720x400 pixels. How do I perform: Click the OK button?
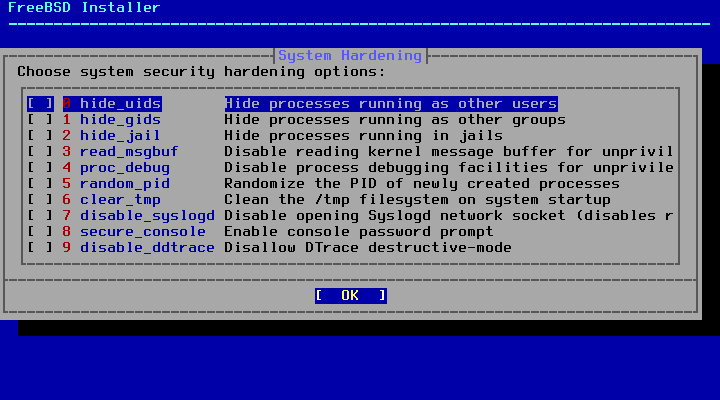pos(351,296)
